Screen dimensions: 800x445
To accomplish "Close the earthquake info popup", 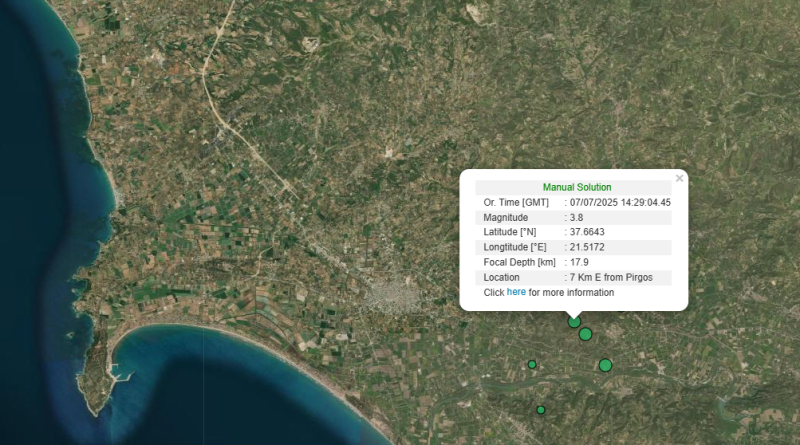I will 679,178.
